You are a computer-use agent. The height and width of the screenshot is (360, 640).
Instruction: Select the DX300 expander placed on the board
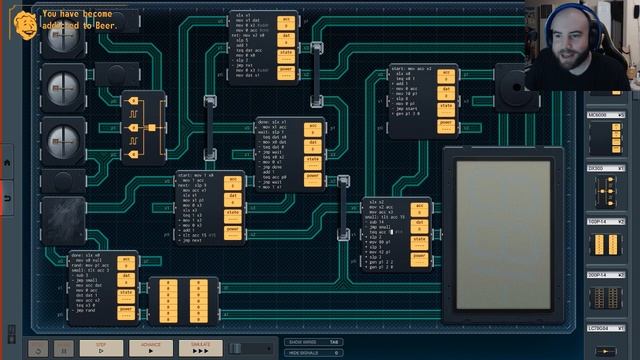pyautogui.click(x=144, y=128)
